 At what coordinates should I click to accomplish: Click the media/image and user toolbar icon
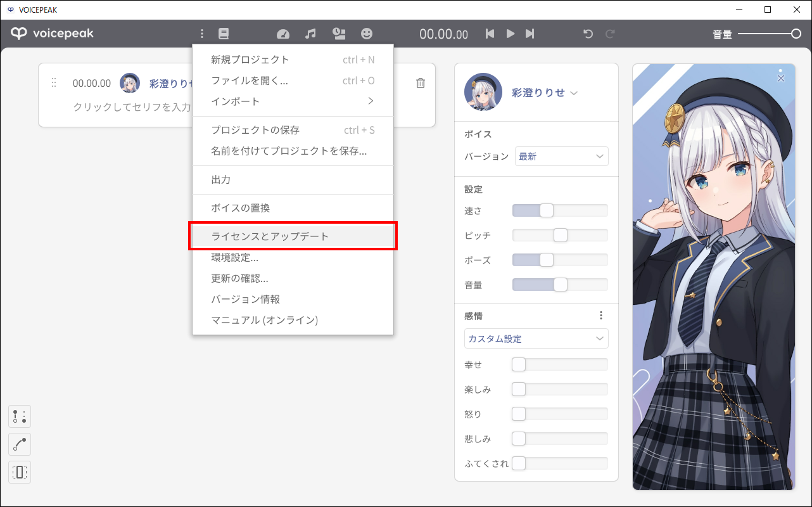point(339,34)
